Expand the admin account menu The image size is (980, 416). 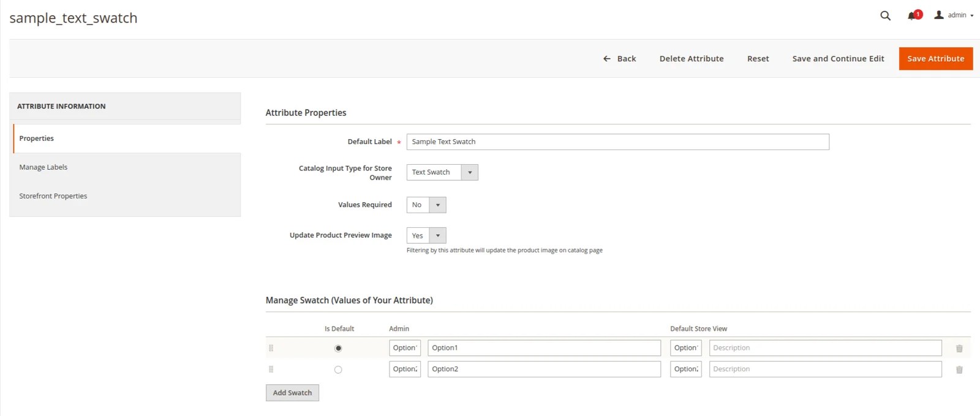tap(954, 15)
